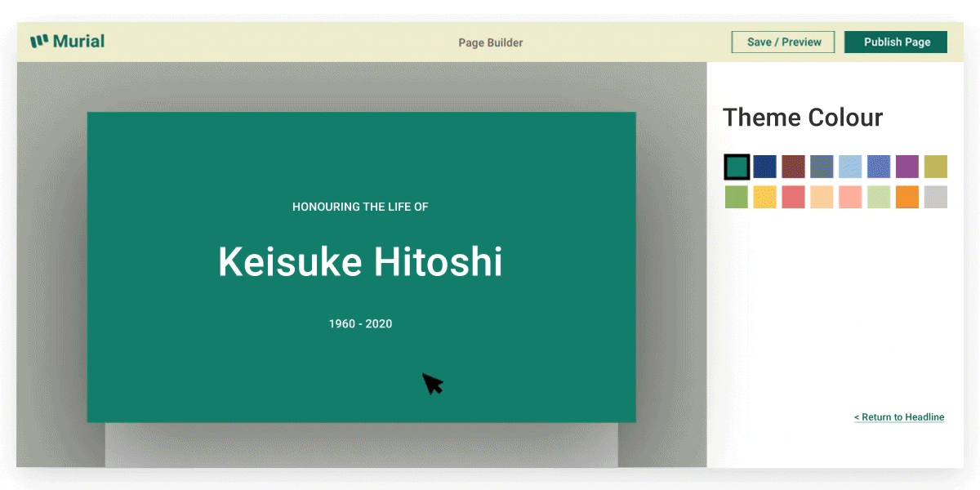Select the currently active teal green swatch
Screen dimensions: 980x490
point(737,167)
